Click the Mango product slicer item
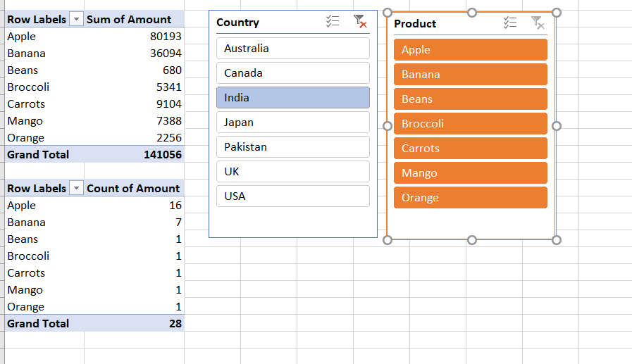Viewport: 632px width, 364px height. pyautogui.click(x=470, y=173)
